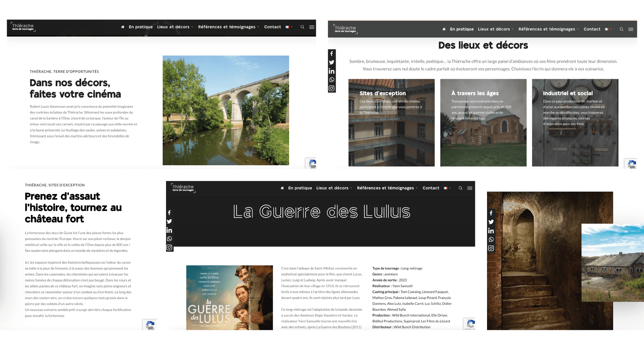Click reCAPTCHA badge on 'Des lieux et décors' page

click(x=631, y=164)
